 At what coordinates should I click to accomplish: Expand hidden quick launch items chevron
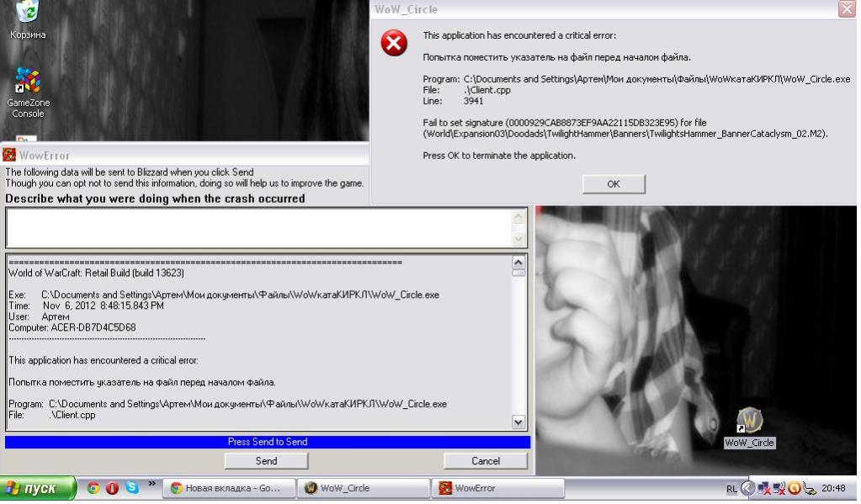pos(151,484)
